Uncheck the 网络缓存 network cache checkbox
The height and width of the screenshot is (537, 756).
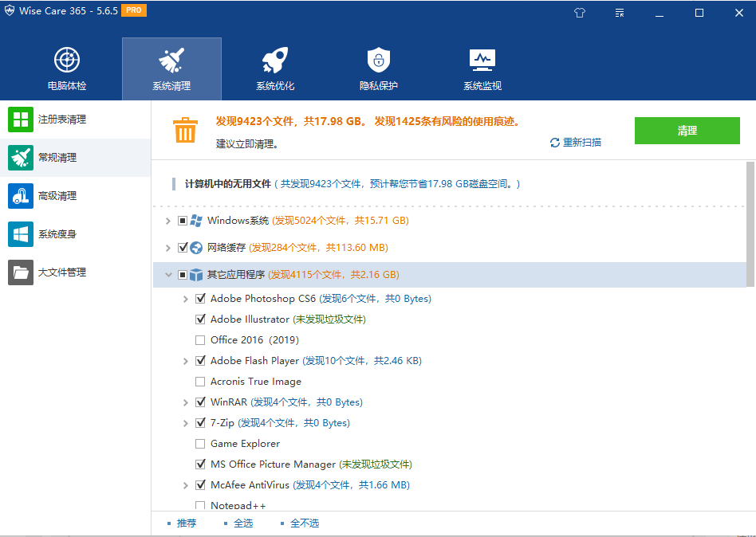(183, 247)
